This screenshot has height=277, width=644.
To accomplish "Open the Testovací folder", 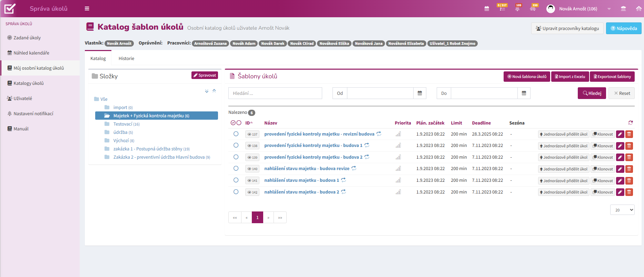I will pyautogui.click(x=123, y=124).
